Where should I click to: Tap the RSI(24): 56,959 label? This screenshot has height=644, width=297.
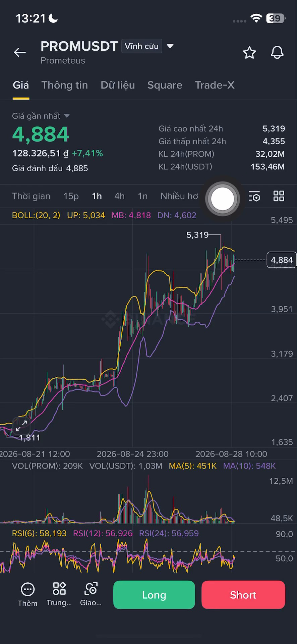[x=169, y=533]
